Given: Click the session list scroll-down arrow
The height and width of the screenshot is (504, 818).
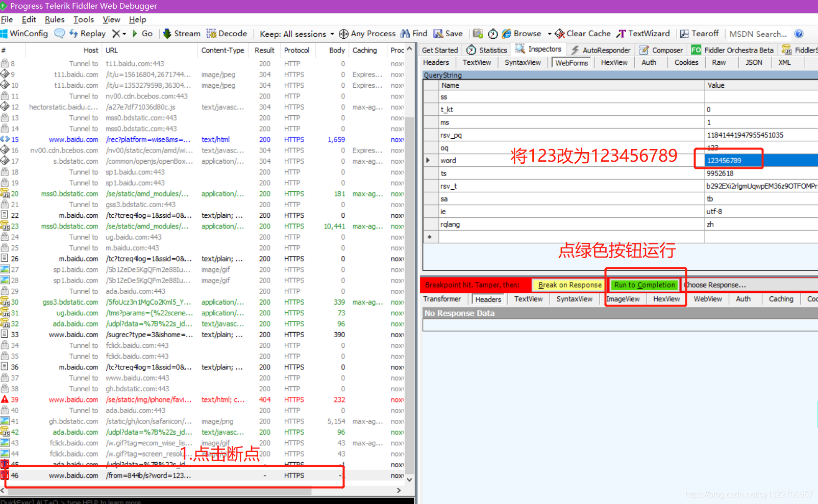Looking at the screenshot, I should [409, 480].
